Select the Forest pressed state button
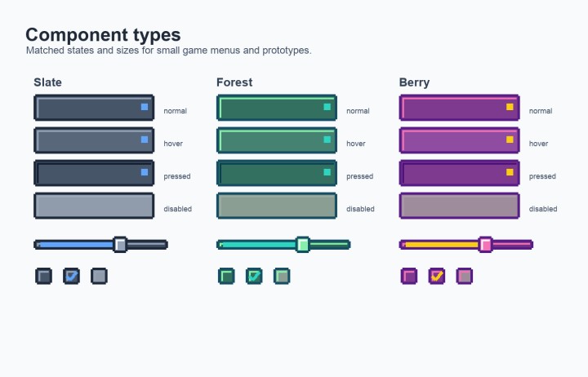588x377 pixels. click(277, 173)
